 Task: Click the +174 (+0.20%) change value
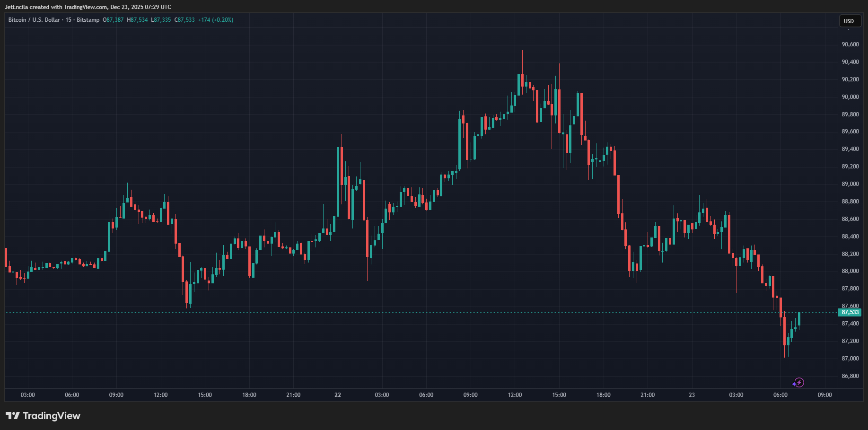[x=215, y=20]
